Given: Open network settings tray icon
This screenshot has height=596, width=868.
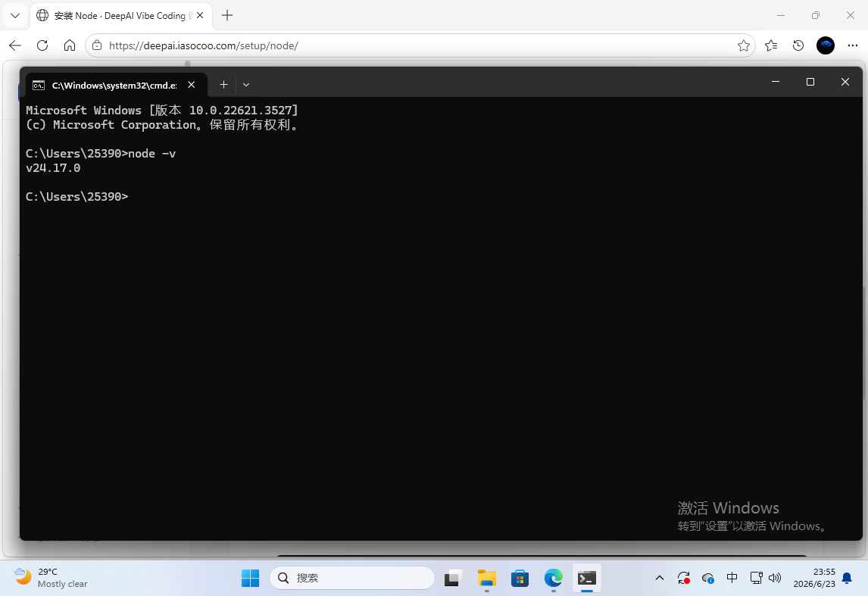Looking at the screenshot, I should pyautogui.click(x=756, y=578).
